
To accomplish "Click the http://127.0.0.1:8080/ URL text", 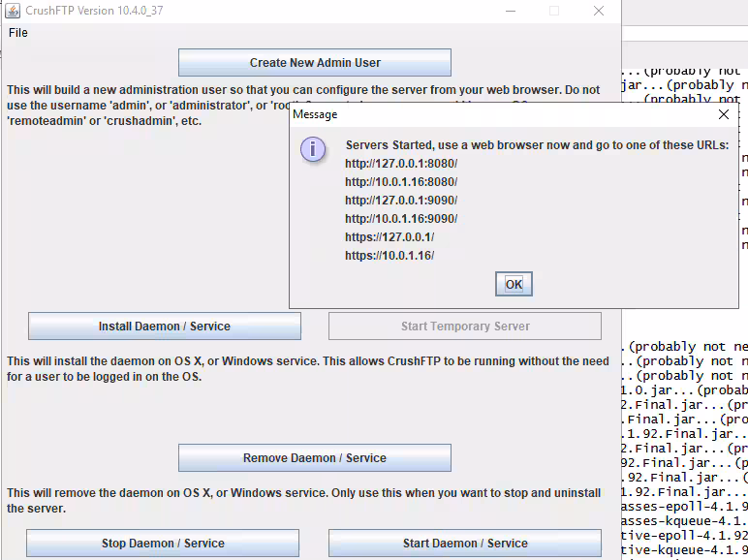I will (401, 164).
